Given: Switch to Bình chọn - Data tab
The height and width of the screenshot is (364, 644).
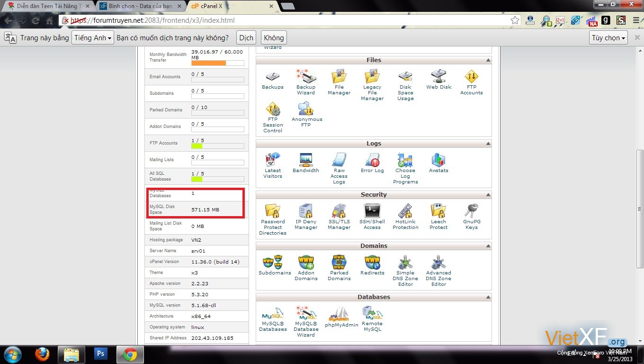Looking at the screenshot, I should click(140, 6).
